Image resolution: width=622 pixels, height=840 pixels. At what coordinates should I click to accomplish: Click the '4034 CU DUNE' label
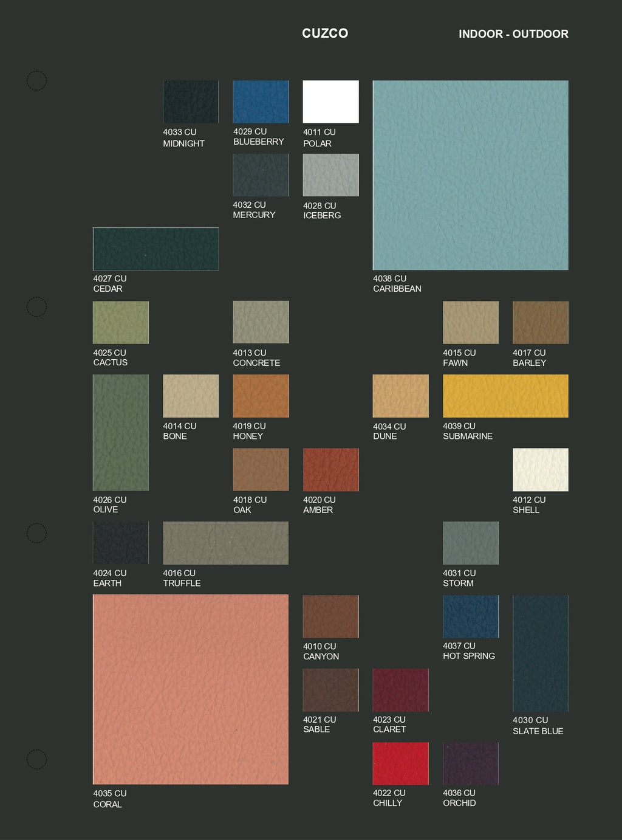pos(389,432)
